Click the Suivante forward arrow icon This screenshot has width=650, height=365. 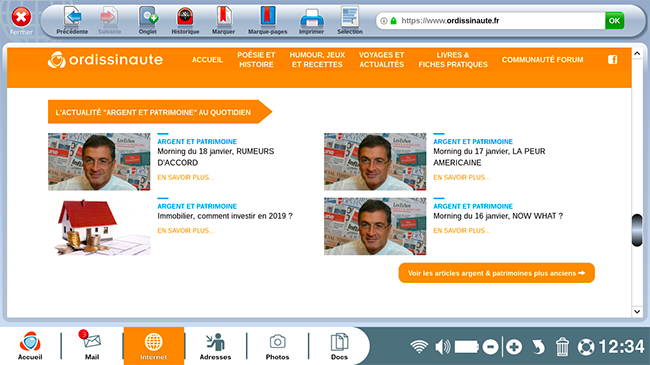[109, 17]
